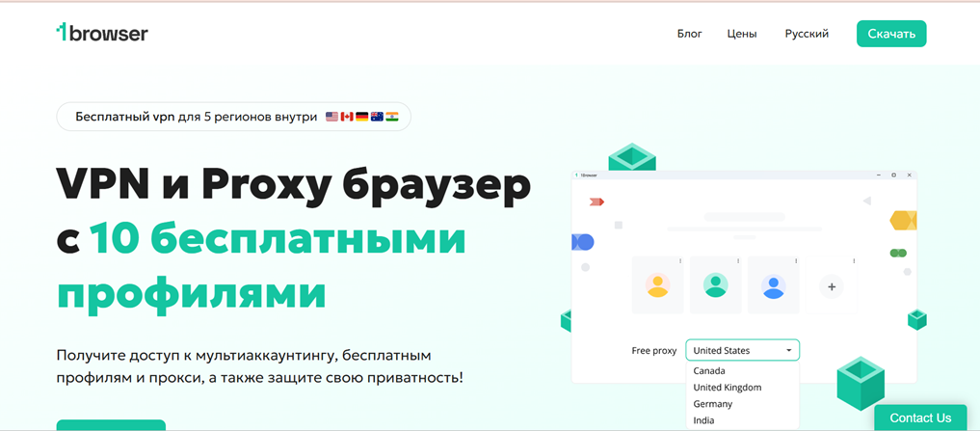
Task: Click the free VPN regions badge
Action: coord(234,117)
